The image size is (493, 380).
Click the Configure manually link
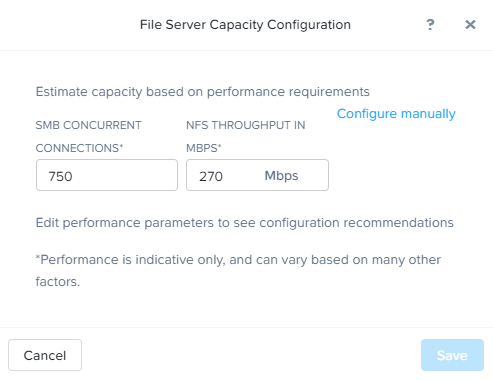point(396,114)
